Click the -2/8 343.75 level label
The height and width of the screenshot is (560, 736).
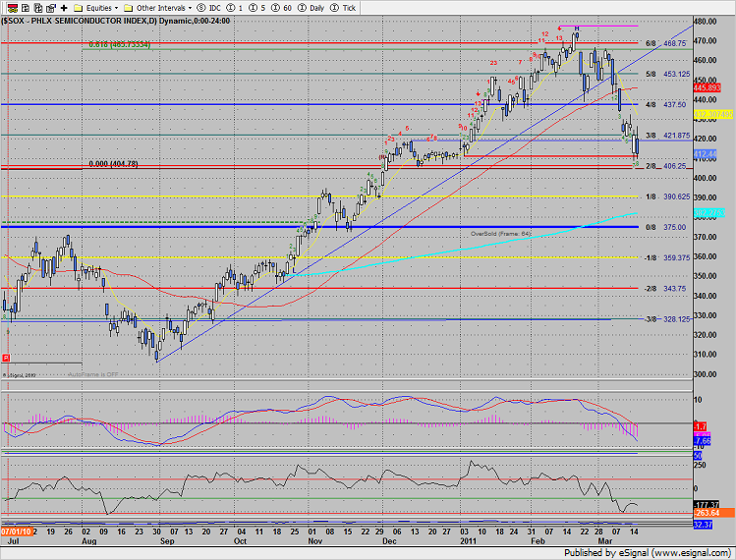pyautogui.click(x=665, y=289)
